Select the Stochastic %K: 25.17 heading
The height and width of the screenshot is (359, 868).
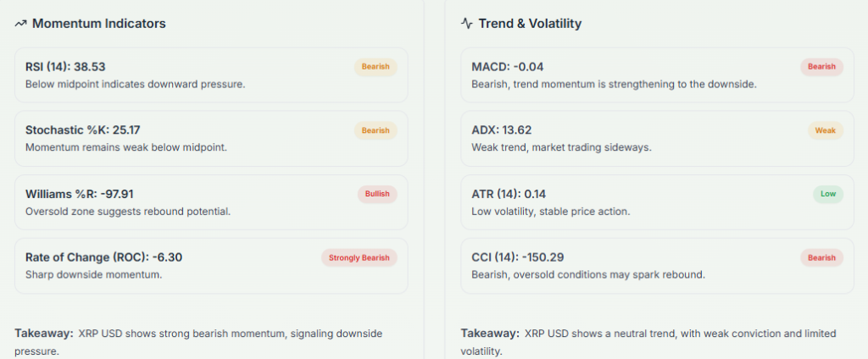pos(83,130)
